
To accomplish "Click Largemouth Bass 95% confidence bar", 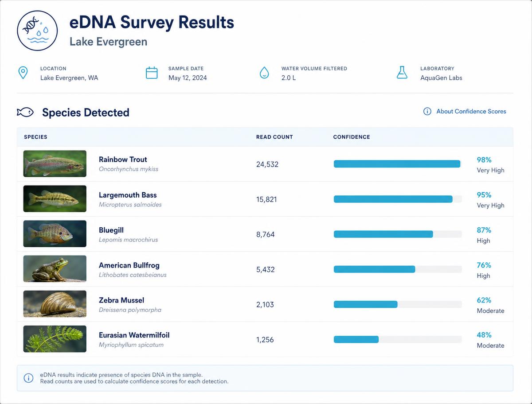I will tap(398, 199).
